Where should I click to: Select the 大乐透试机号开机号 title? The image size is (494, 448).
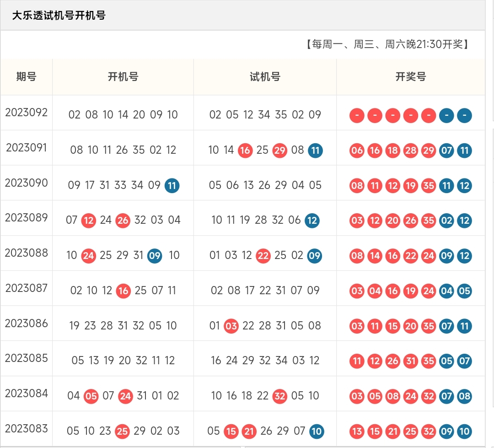(59, 16)
